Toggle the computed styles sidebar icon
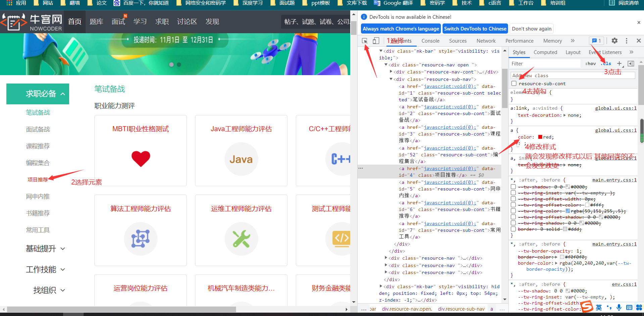The height and width of the screenshot is (316, 644). pos(631,63)
